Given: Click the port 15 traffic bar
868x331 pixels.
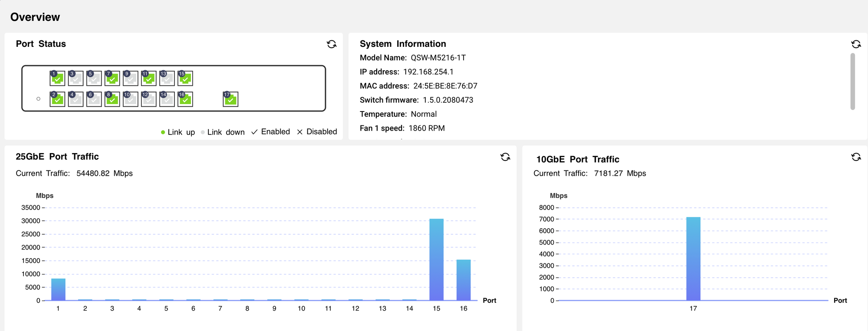Looking at the screenshot, I should click(436, 259).
